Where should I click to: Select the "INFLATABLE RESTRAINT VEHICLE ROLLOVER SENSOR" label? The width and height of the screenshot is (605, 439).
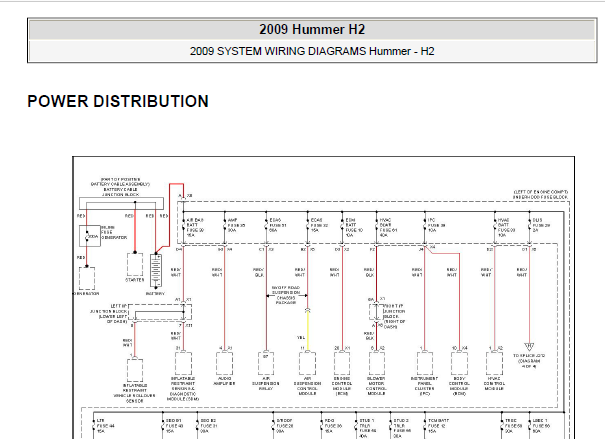coord(135,393)
